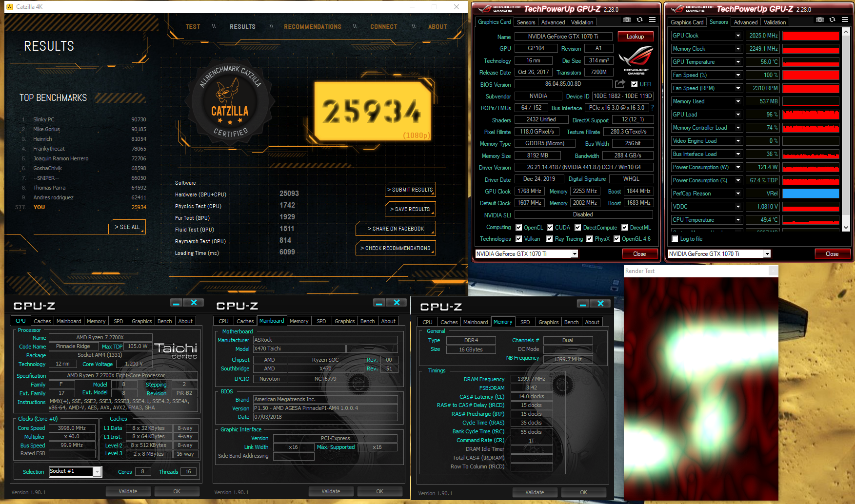Toggle UEFI checkbox in GPU-Z
The image size is (855, 504).
pos(634,84)
